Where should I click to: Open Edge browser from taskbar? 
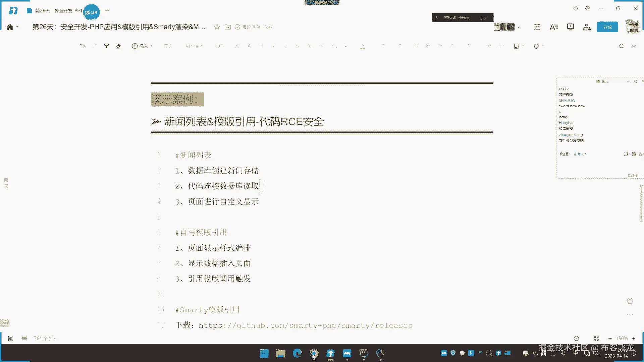coord(297,353)
